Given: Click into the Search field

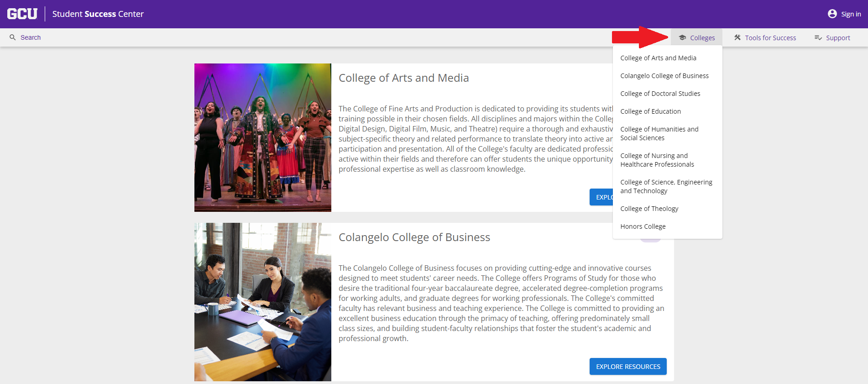Looking at the screenshot, I should pos(31,37).
